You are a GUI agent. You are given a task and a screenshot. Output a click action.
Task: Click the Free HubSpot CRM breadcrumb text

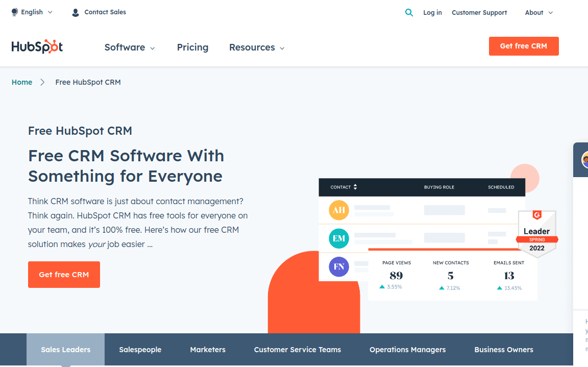(x=88, y=82)
